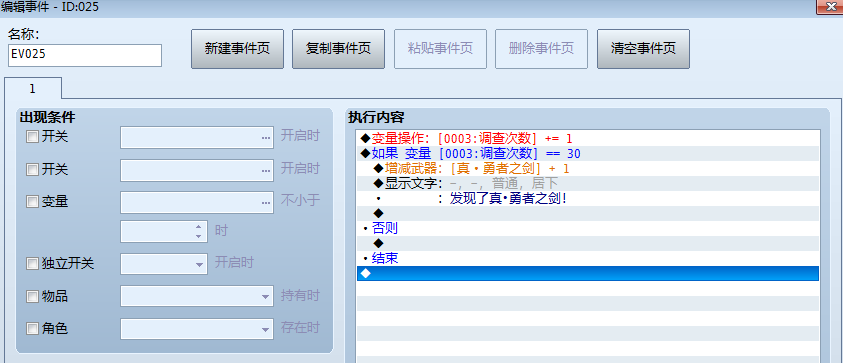
Task: Select the 否则 line
Action: (x=588, y=229)
